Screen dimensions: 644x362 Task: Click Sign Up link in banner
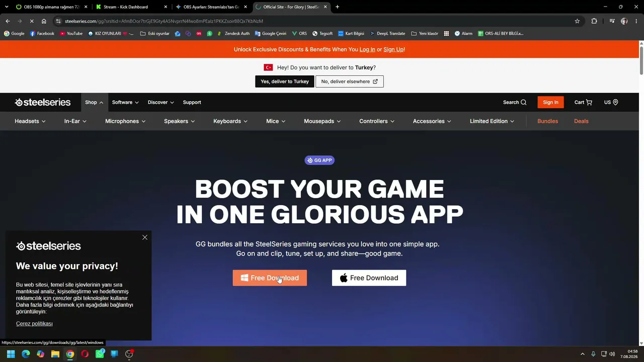(393, 49)
